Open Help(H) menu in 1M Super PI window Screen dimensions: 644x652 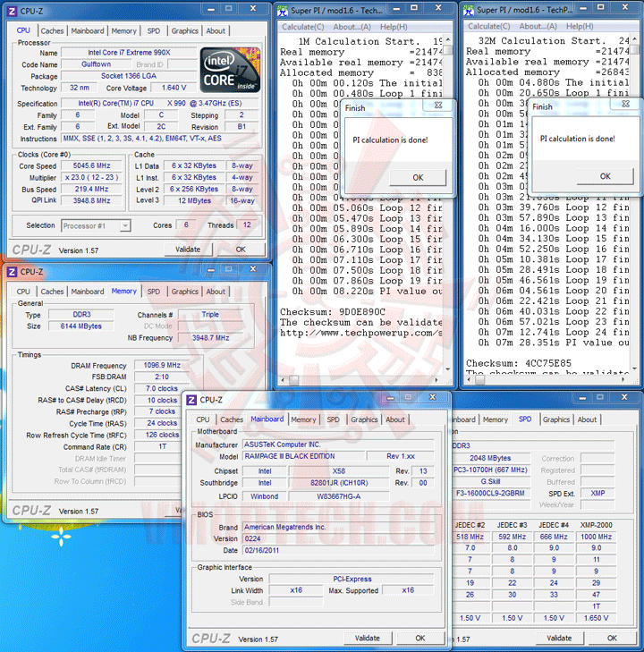[394, 27]
